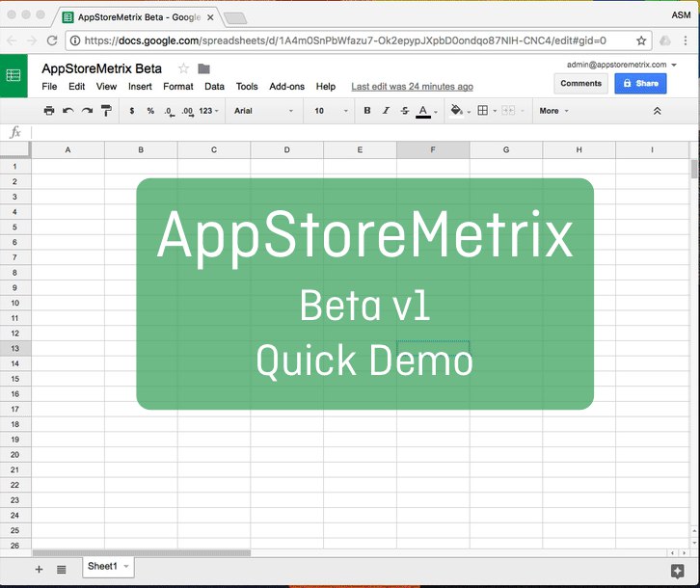Select row 13 header
The width and height of the screenshot is (700, 588).
pos(15,348)
